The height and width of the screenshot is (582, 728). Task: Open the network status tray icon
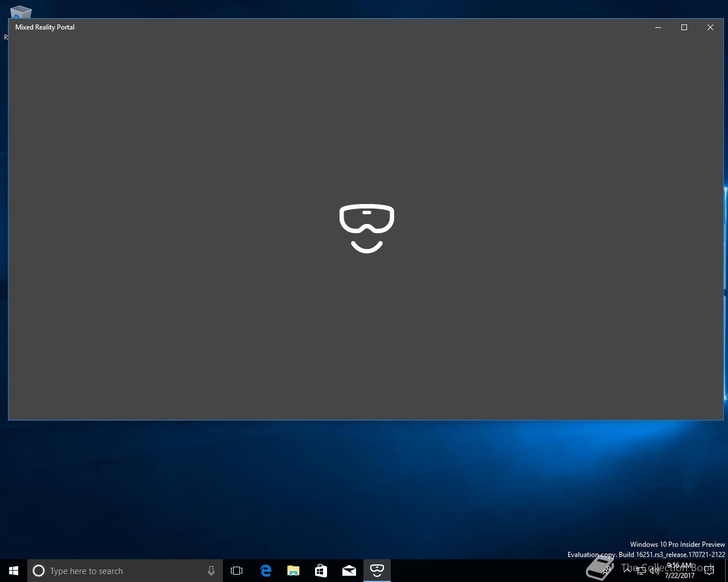click(641, 571)
